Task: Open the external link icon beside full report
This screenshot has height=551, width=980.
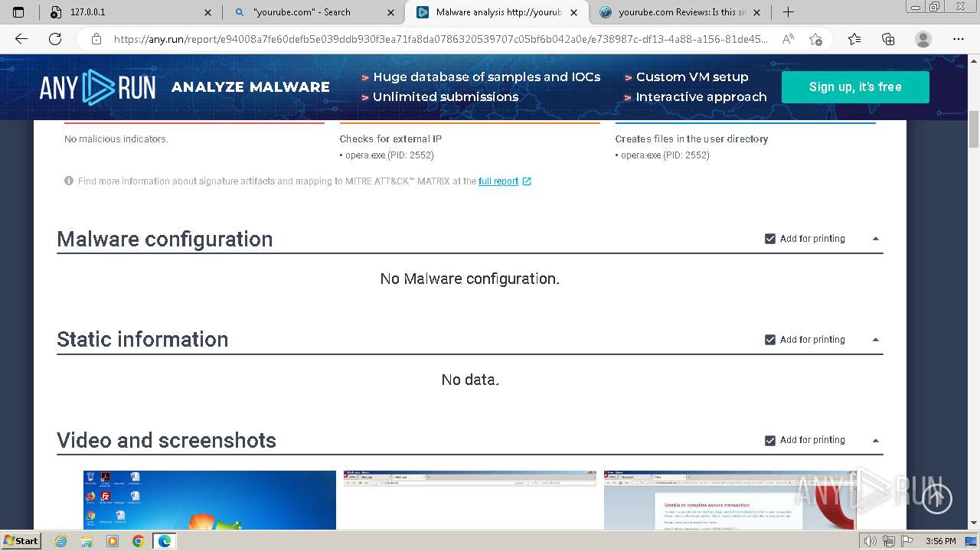Action: (527, 181)
